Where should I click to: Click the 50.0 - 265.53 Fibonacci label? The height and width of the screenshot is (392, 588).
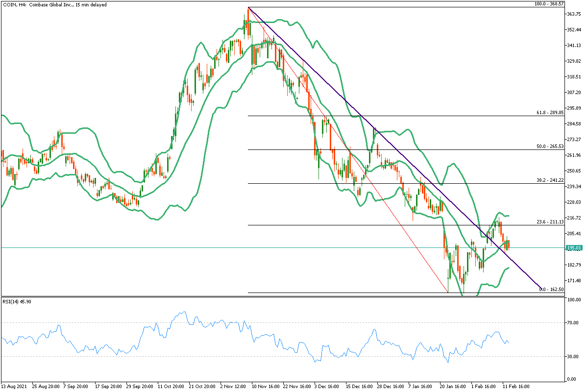[551, 147]
